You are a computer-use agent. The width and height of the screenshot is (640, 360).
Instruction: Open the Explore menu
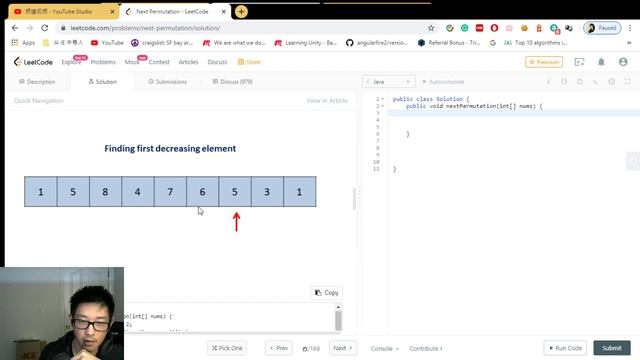[x=71, y=62]
